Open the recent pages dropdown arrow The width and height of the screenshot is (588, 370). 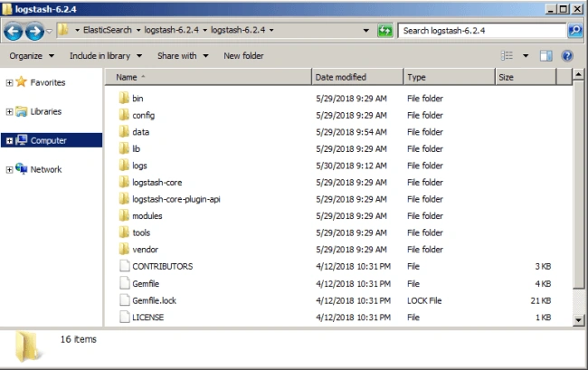49,31
